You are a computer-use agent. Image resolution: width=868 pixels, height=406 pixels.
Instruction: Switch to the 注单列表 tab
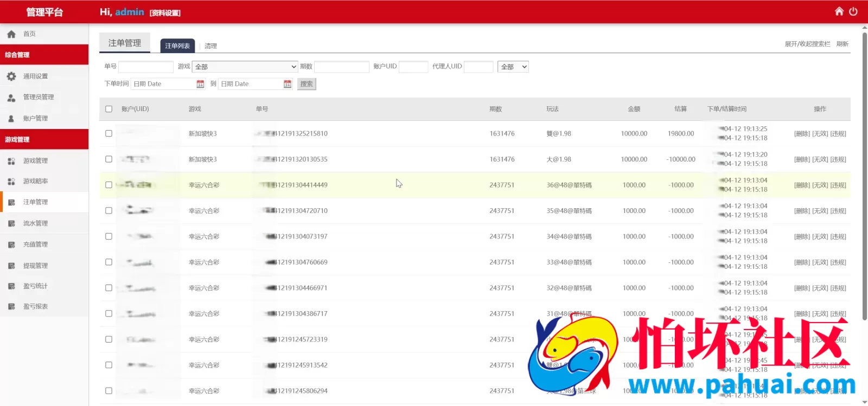177,46
